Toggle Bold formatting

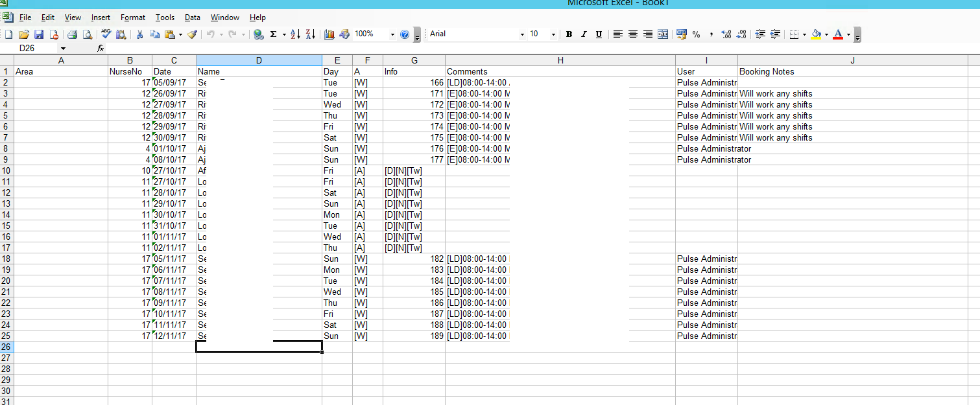click(x=569, y=34)
